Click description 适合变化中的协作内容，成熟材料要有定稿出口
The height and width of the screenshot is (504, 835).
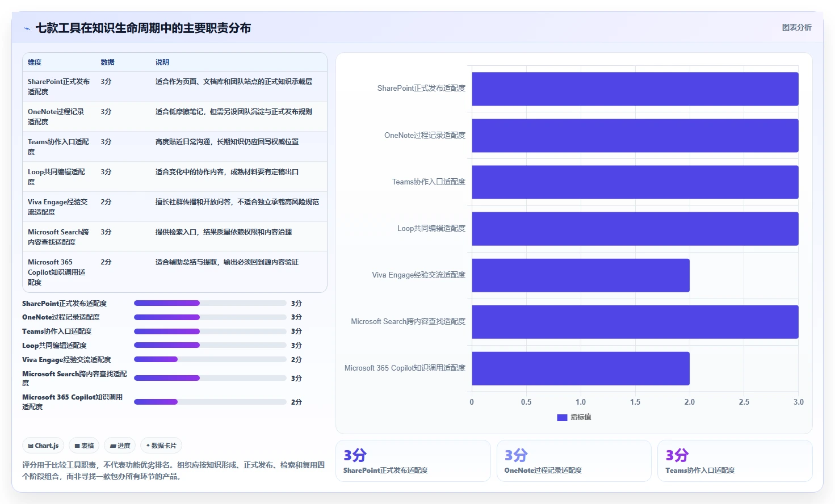pos(227,171)
